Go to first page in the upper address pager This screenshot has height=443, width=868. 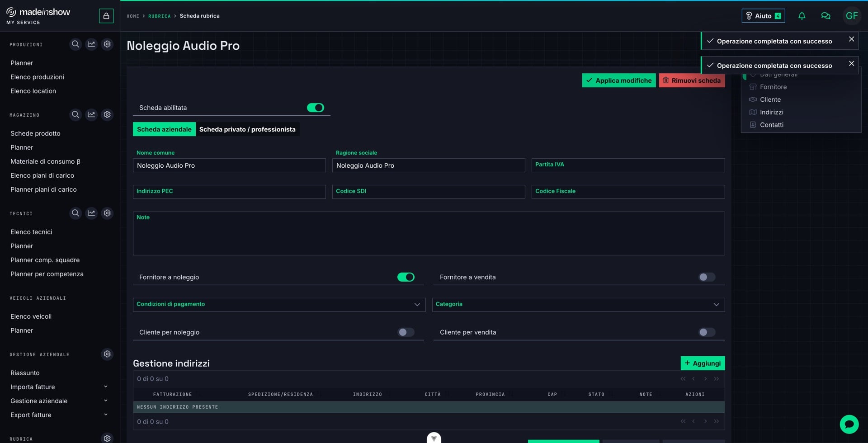pyautogui.click(x=683, y=379)
